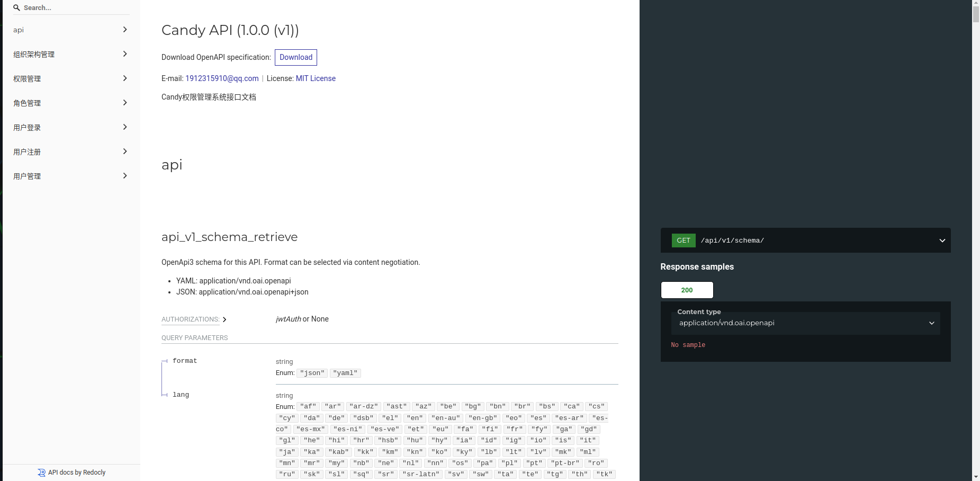This screenshot has height=481, width=980.
Task: Open the 组织架构管理 menu item
Action: (x=71, y=54)
